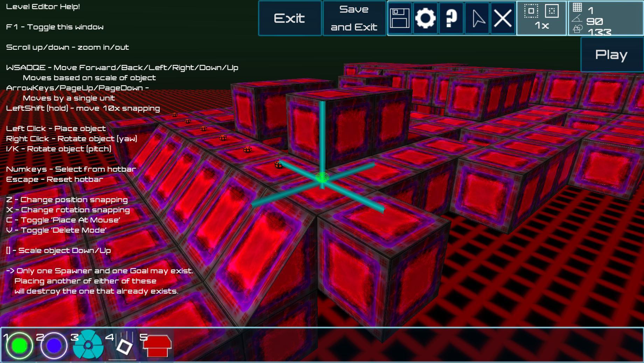Click the floppy disk save icon
This screenshot has height=363, width=644.
coord(400,18)
